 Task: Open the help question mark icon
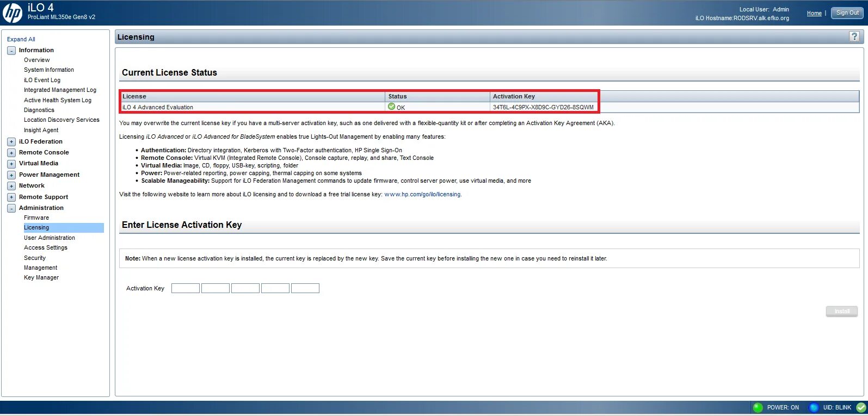point(854,36)
